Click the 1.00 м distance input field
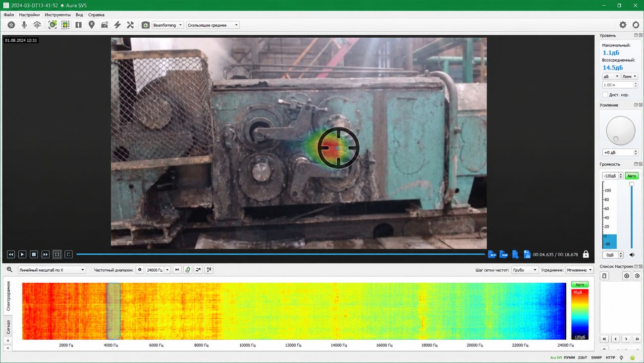This screenshot has width=644, height=363. 620,85
